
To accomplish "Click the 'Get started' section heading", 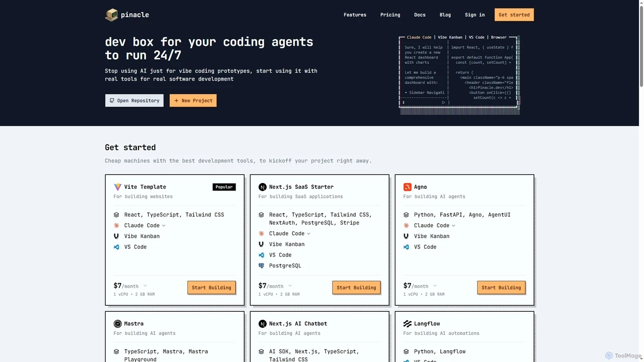I will coord(130,147).
